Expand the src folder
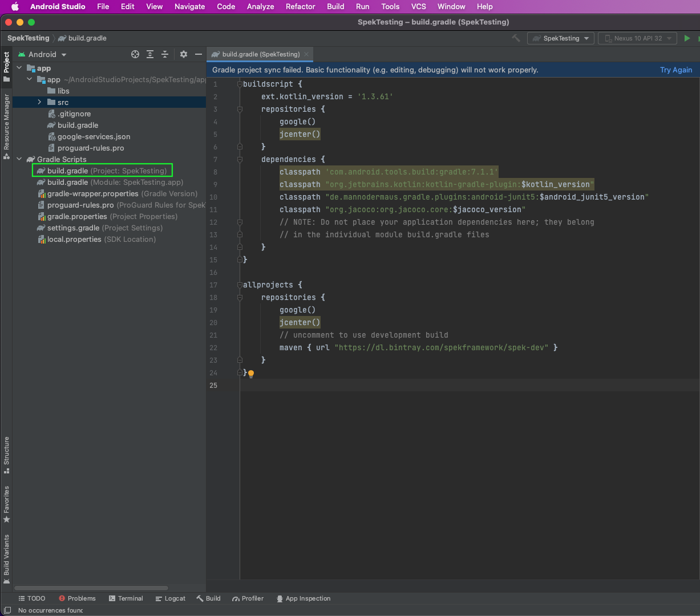 tap(39, 102)
